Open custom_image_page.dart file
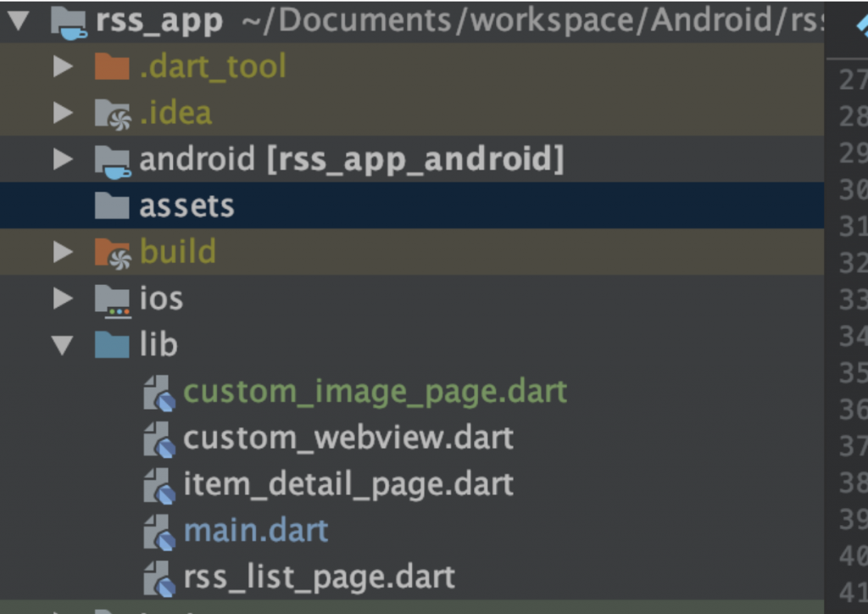The image size is (868, 614). pyautogui.click(x=375, y=392)
